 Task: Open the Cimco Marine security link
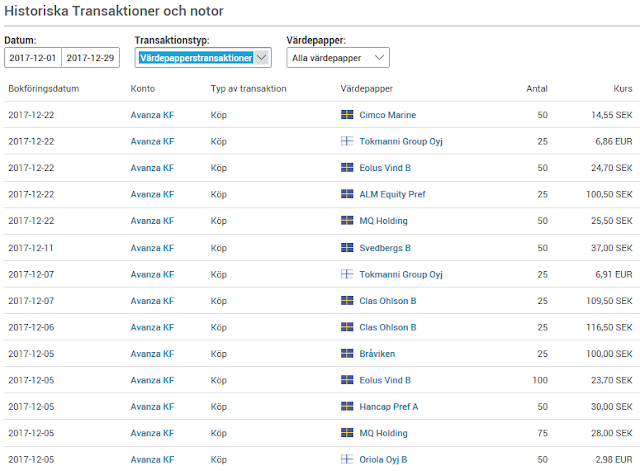click(x=387, y=115)
